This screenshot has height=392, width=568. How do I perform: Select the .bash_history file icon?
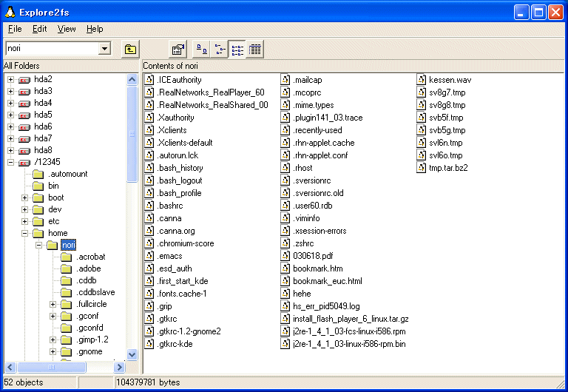(x=149, y=168)
